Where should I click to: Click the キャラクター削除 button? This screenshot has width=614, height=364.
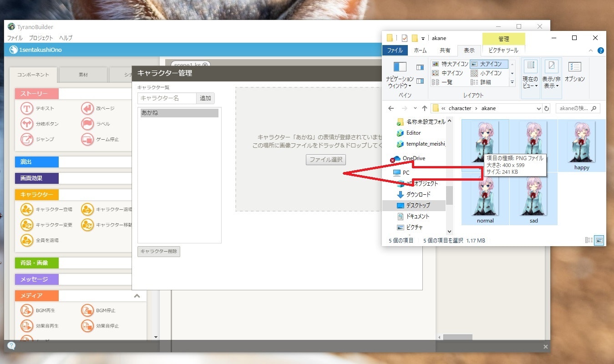(x=159, y=251)
